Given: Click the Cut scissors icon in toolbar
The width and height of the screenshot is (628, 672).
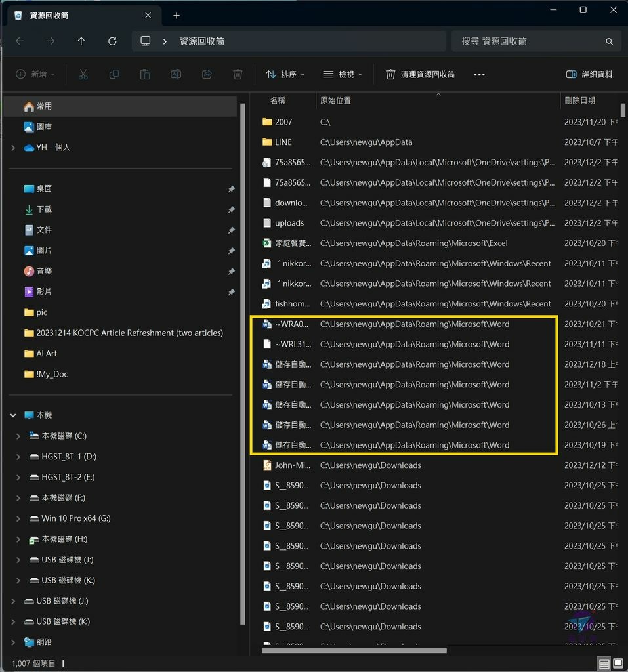Looking at the screenshot, I should (x=83, y=75).
